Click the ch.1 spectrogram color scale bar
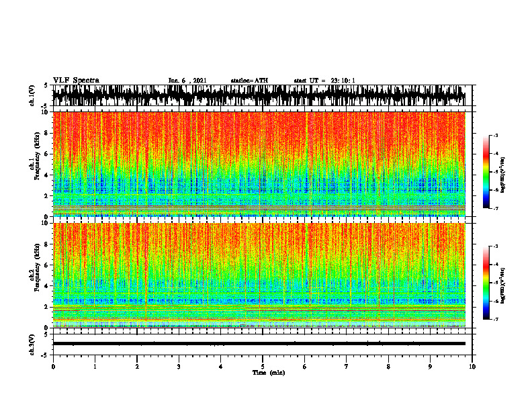The width and height of the screenshot is (532, 411). (486, 172)
